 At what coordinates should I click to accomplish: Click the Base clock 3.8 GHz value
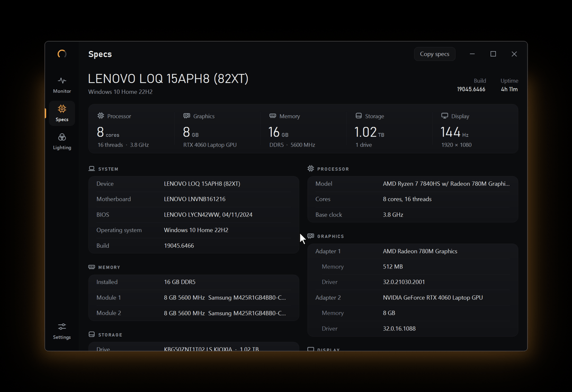pos(393,215)
